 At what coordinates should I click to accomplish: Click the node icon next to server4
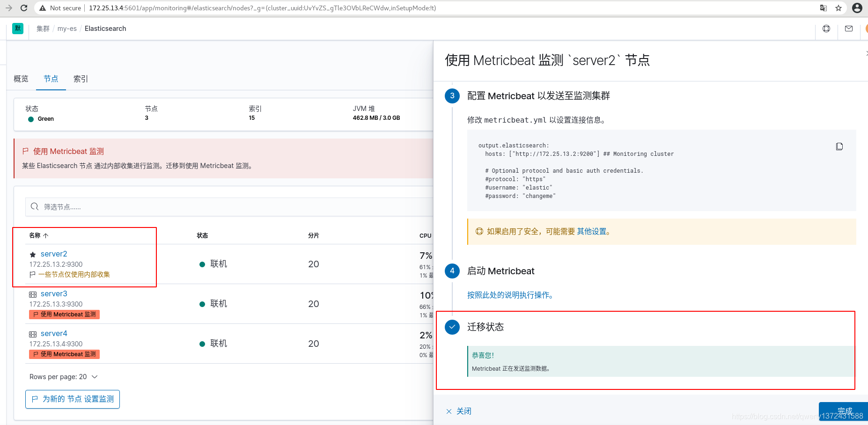[33, 334]
